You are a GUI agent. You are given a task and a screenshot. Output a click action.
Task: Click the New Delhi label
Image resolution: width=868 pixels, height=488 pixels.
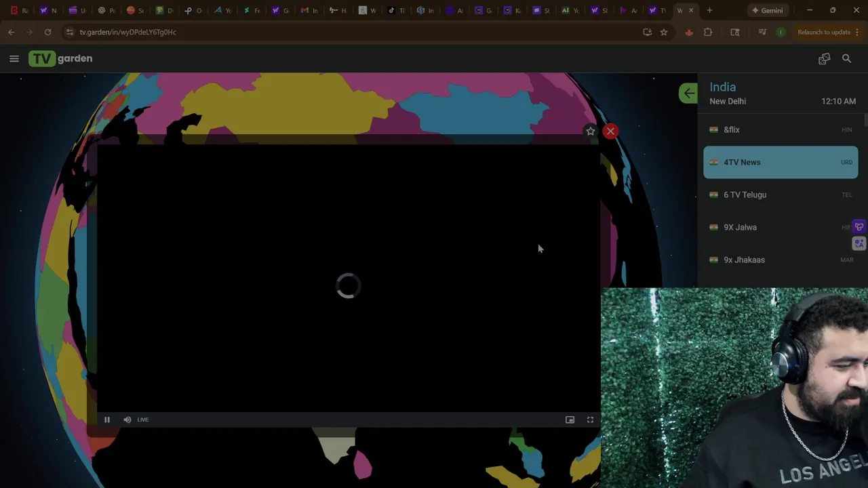tap(728, 101)
